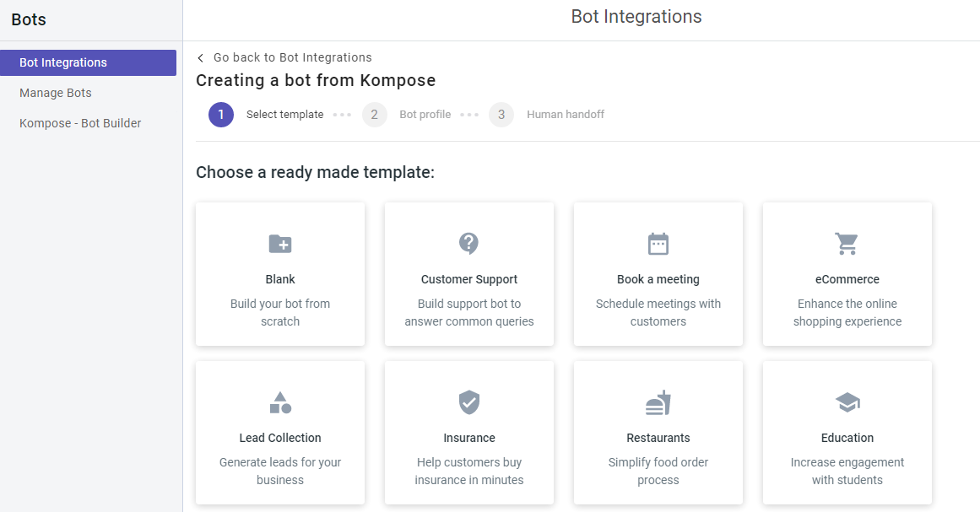Open the Manage Bots section
The width and height of the screenshot is (980, 512).
coord(56,93)
